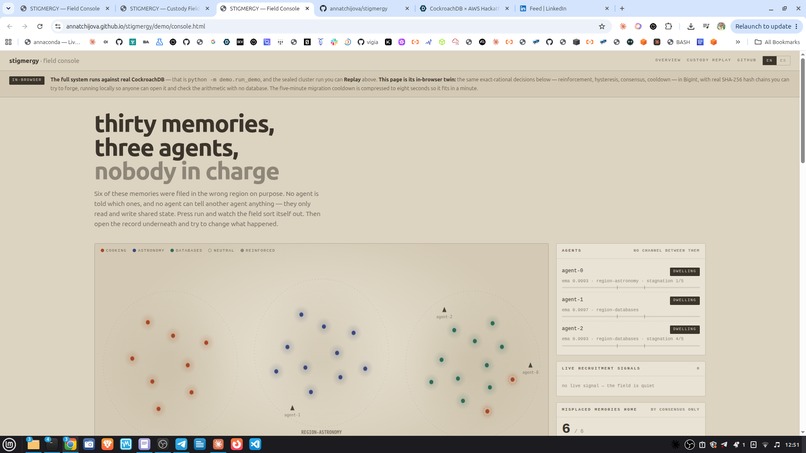
Task: Open the Linux Mint start menu
Action: coord(9,444)
